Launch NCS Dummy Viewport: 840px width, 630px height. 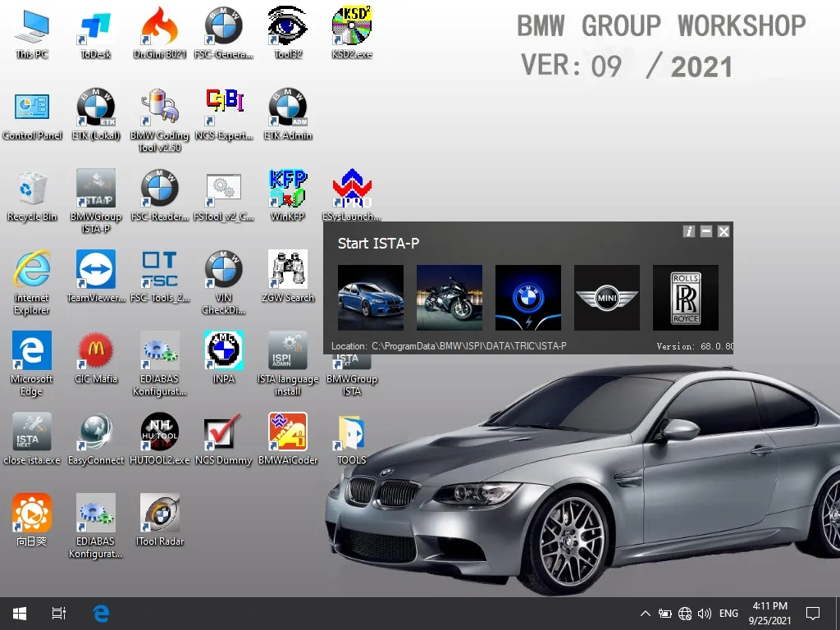[x=223, y=431]
